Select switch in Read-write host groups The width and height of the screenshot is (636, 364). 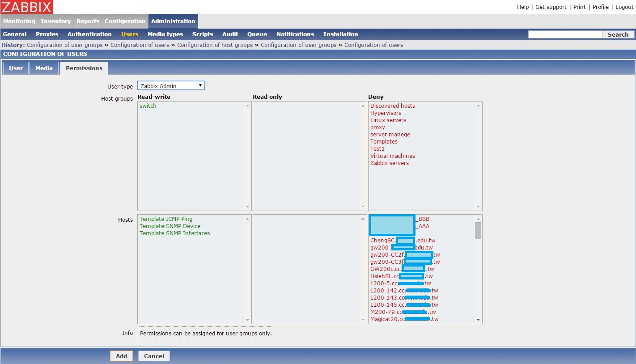point(148,106)
